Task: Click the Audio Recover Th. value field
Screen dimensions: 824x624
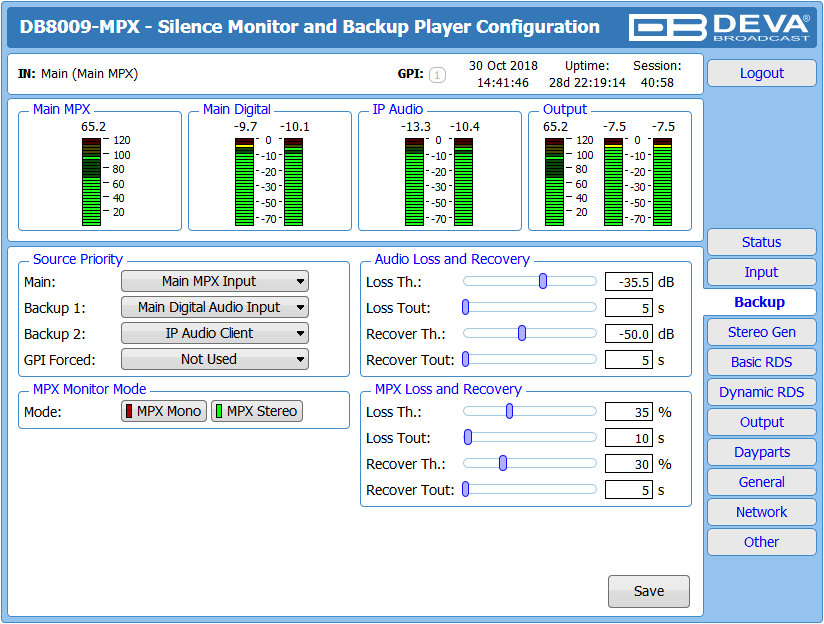Action: [x=629, y=334]
